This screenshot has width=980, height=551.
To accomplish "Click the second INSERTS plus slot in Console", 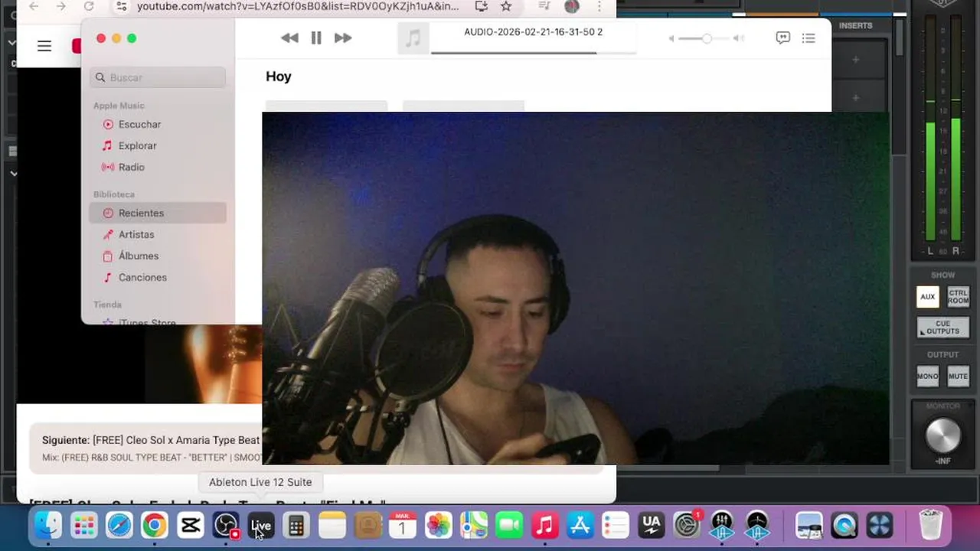I will pyautogui.click(x=856, y=98).
